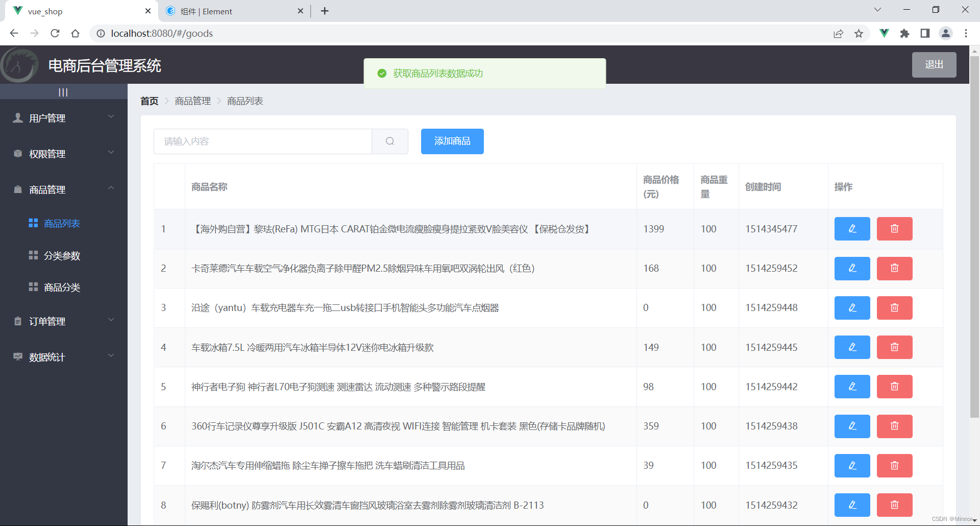This screenshot has height=526, width=980.
Task: Go to browser home page
Action: 76,33
